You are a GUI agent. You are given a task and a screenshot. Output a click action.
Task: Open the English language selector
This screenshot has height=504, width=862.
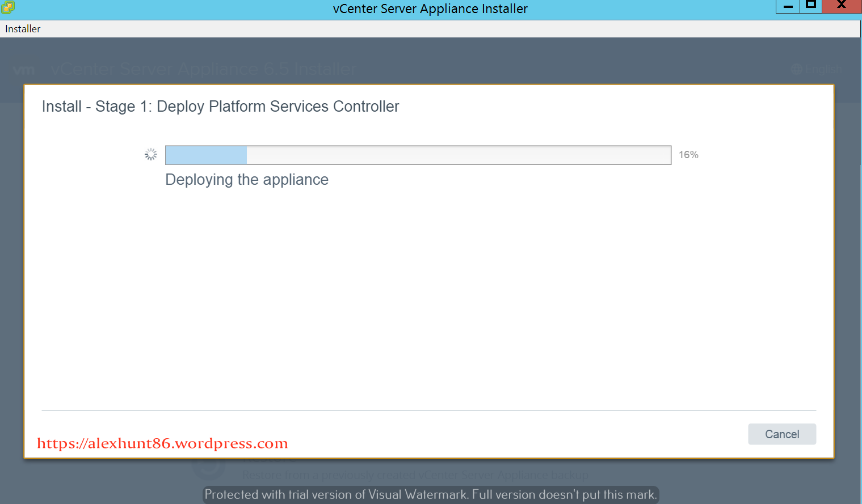823,69
